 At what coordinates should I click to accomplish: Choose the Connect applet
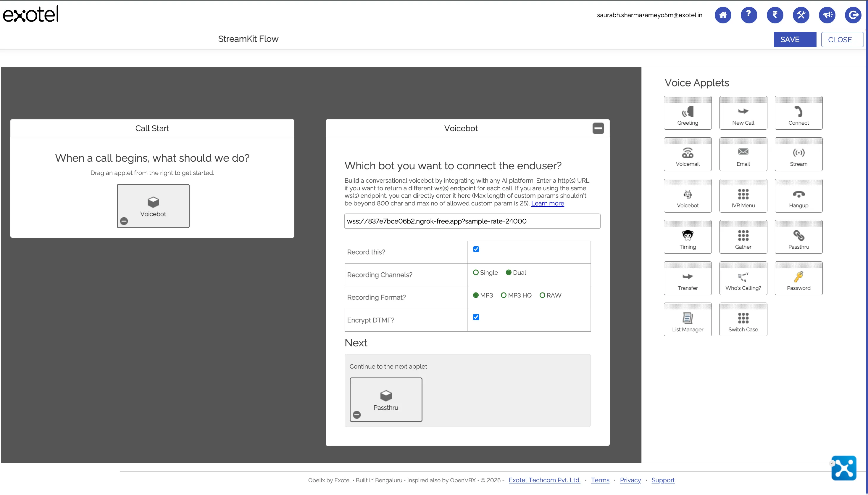(x=798, y=113)
